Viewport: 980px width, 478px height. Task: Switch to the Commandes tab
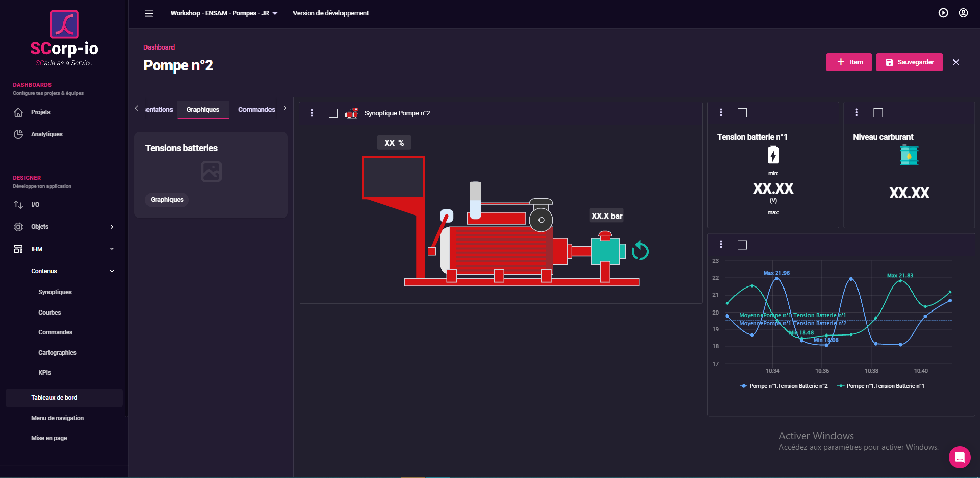tap(256, 110)
